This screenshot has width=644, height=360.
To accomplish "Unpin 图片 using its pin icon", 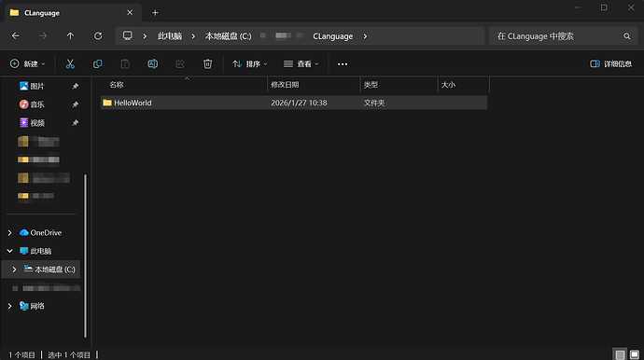I will 76,86.
